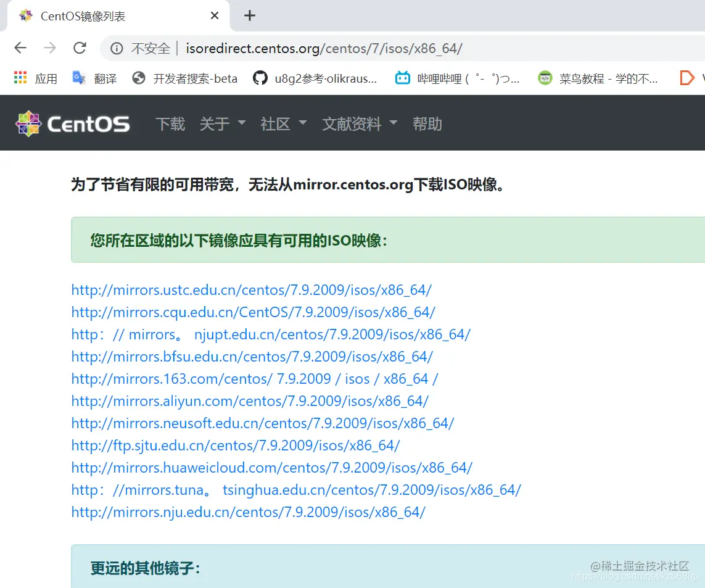Image resolution: width=705 pixels, height=588 pixels.
Task: Click the browser forward arrow
Action: [x=50, y=48]
